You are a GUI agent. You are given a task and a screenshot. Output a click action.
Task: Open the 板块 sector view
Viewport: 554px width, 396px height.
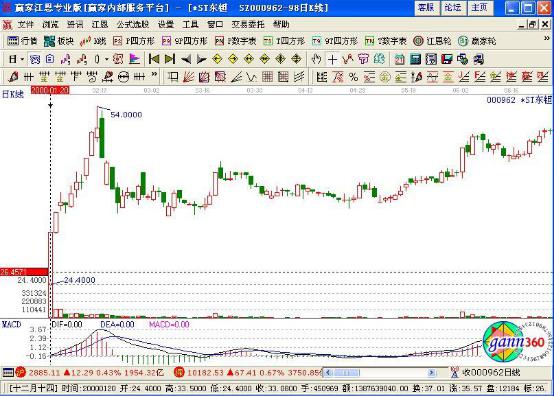click(x=59, y=41)
